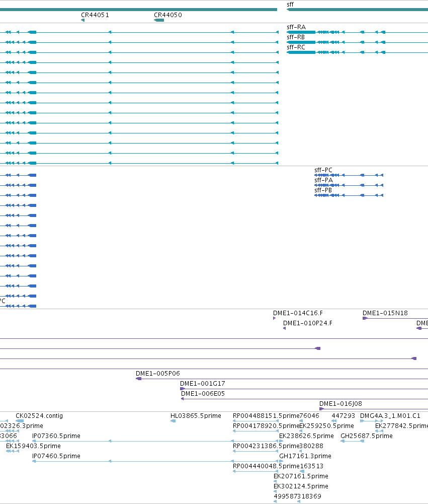Select the DME1-015N18 start block glyph

tap(365, 318)
